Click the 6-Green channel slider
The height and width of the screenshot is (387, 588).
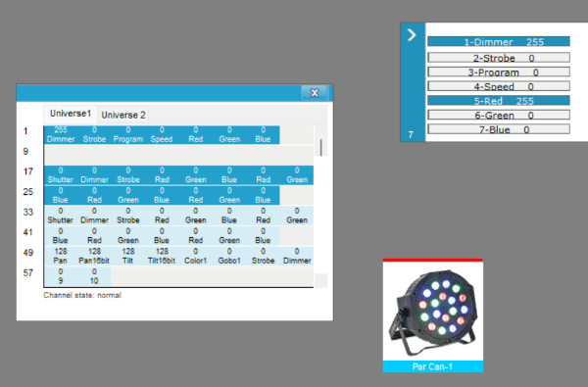coord(499,115)
